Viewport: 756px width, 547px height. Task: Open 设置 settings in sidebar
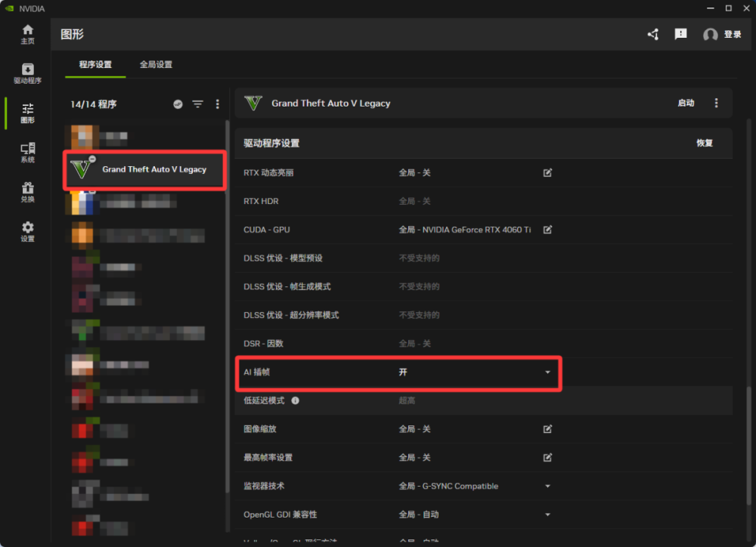[x=27, y=231]
